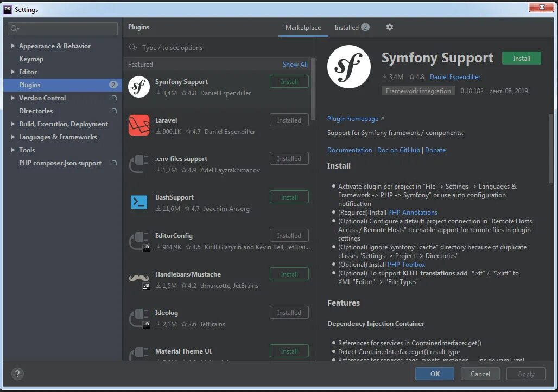Open the Doc on GitHub link
558x392 pixels.
coord(398,150)
